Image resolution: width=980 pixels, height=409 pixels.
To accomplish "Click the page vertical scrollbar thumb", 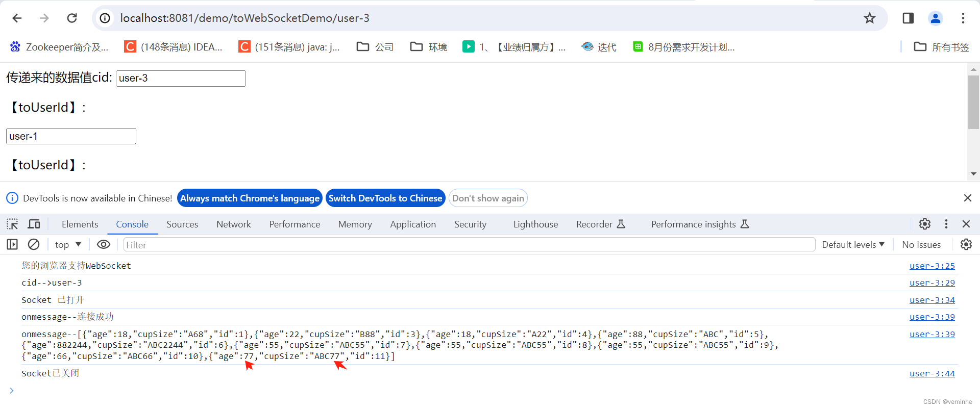I will (x=973, y=102).
